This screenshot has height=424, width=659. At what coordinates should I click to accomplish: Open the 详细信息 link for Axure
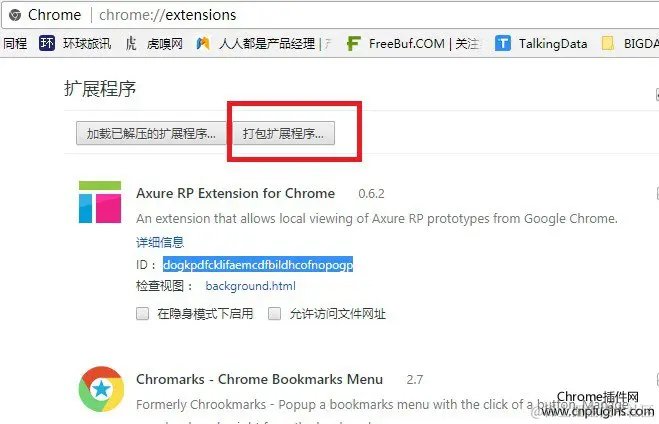point(160,242)
